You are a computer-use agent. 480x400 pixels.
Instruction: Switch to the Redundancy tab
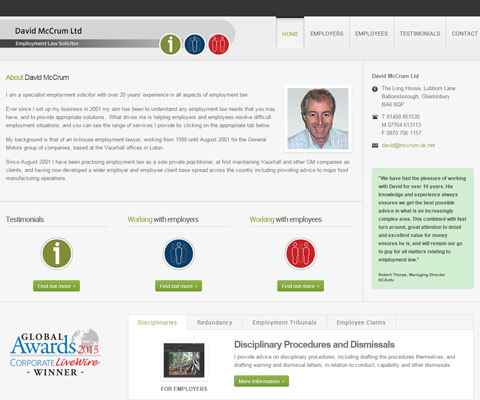click(215, 323)
